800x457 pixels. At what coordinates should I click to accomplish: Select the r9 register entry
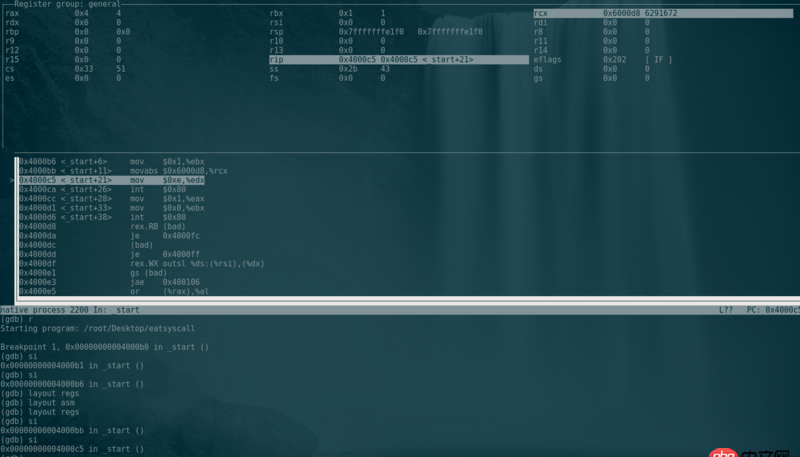(64, 41)
